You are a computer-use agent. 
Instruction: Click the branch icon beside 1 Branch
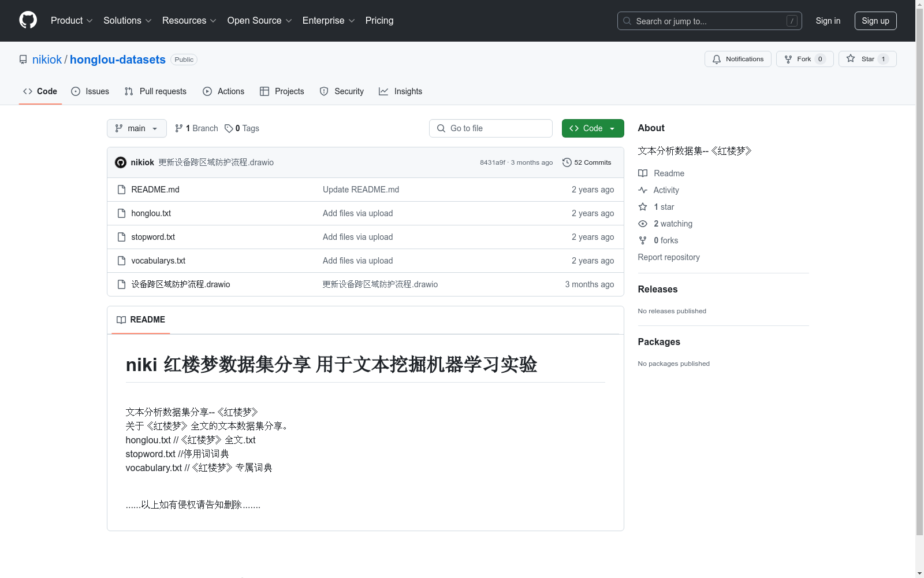179,128
